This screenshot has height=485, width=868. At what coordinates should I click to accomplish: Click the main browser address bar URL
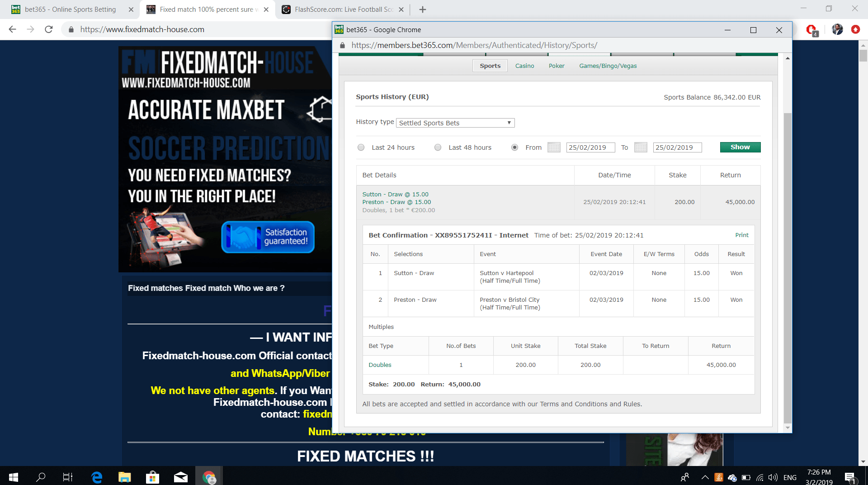[142, 29]
